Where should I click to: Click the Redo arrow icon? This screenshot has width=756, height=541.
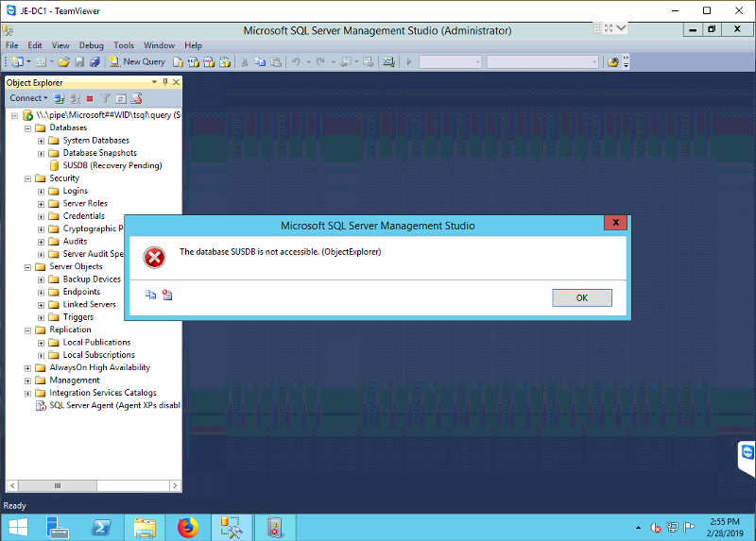pyautogui.click(x=320, y=61)
